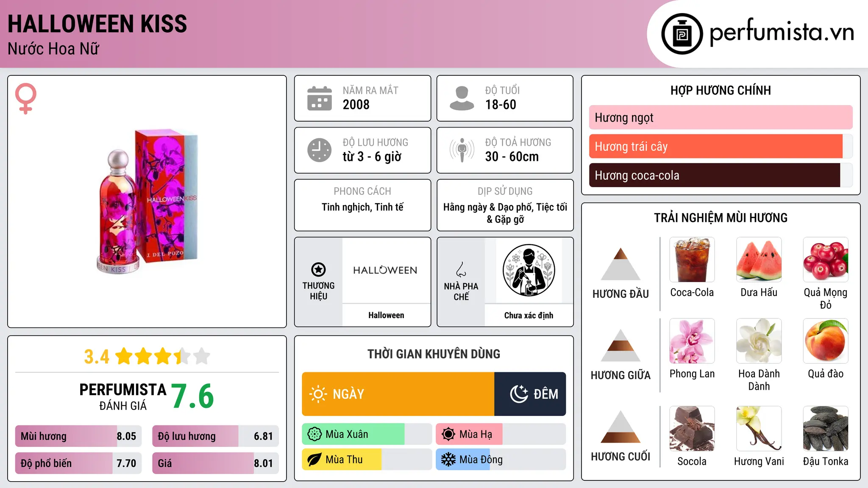Click the person icon beside Độ Tuổi
This screenshot has height=488, width=868.
tap(462, 98)
